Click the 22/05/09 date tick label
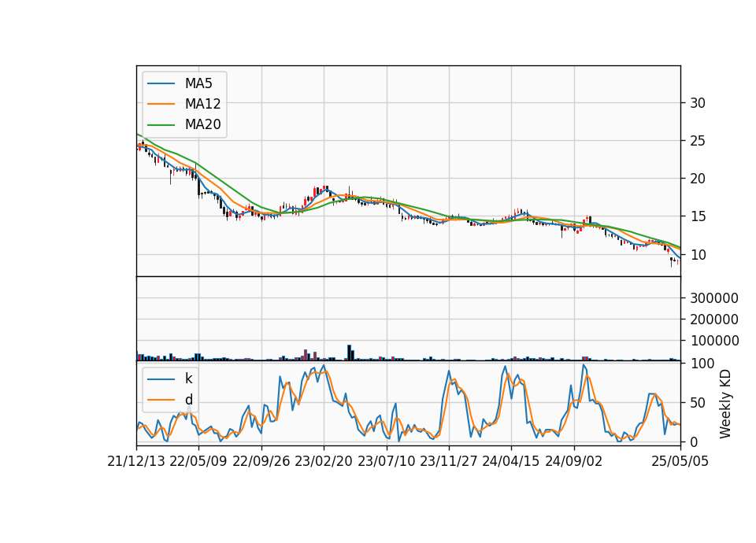Image resolution: width=756 pixels, height=543 pixels. [x=198, y=461]
